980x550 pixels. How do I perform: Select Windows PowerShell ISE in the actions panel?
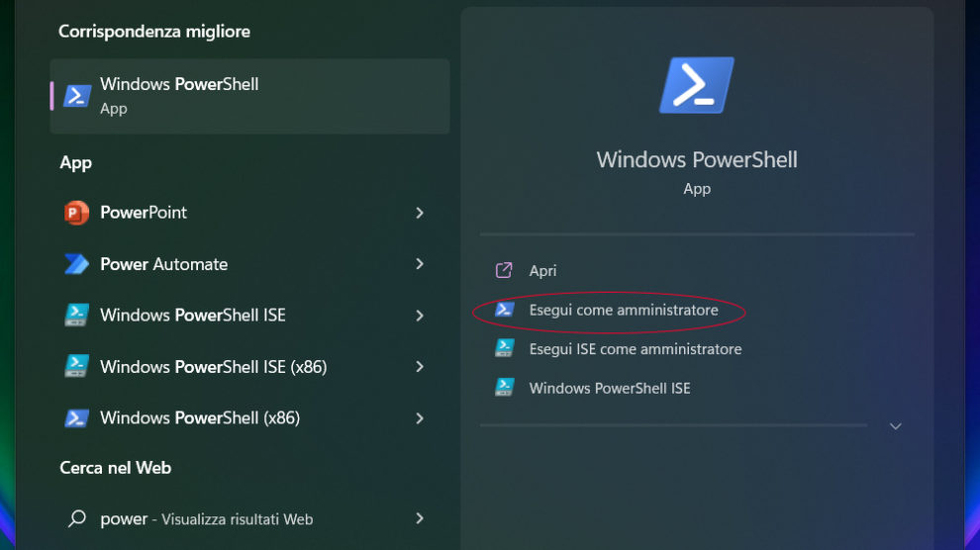tap(610, 388)
